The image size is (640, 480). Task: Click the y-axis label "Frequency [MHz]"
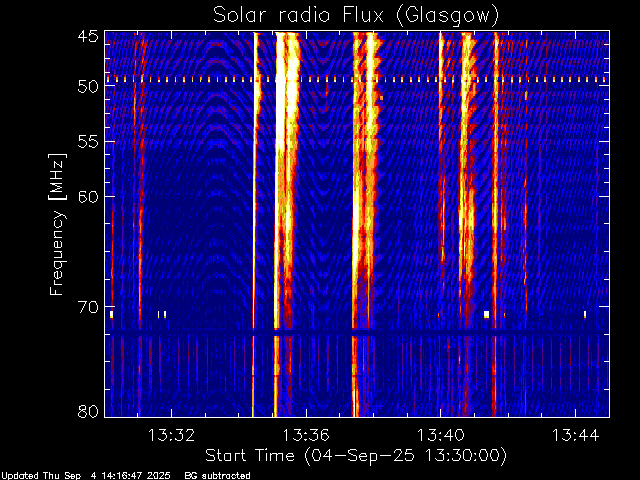(x=57, y=224)
